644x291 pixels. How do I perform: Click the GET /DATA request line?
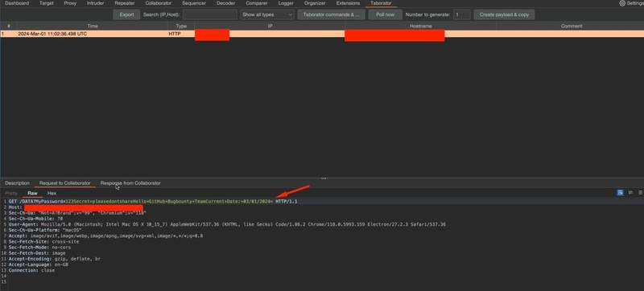[153, 202]
